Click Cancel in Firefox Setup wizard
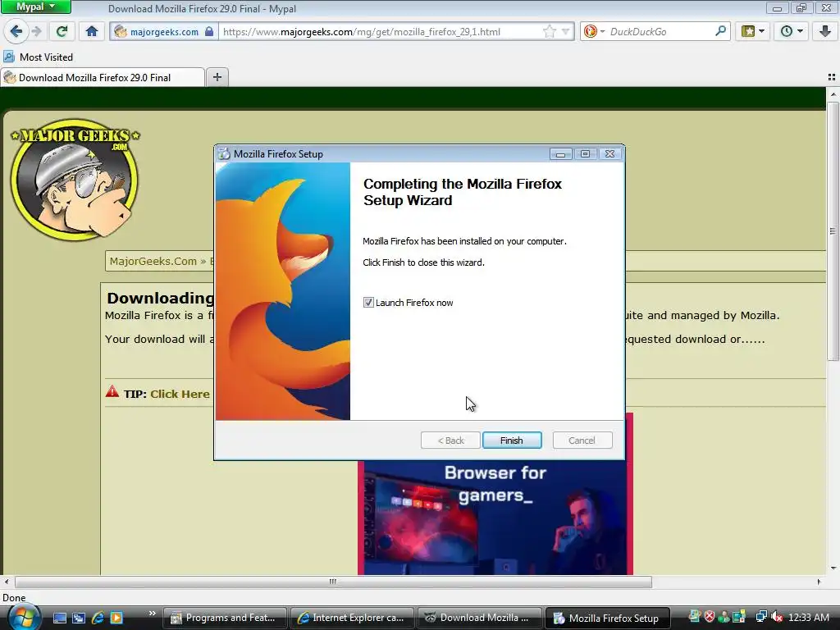This screenshot has width=840, height=630. coord(582,441)
